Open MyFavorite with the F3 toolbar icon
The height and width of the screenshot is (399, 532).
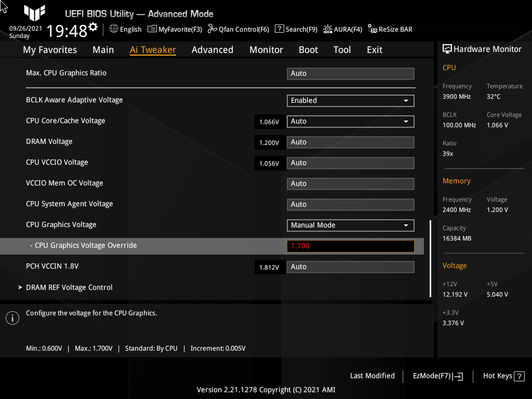pyautogui.click(x=175, y=29)
